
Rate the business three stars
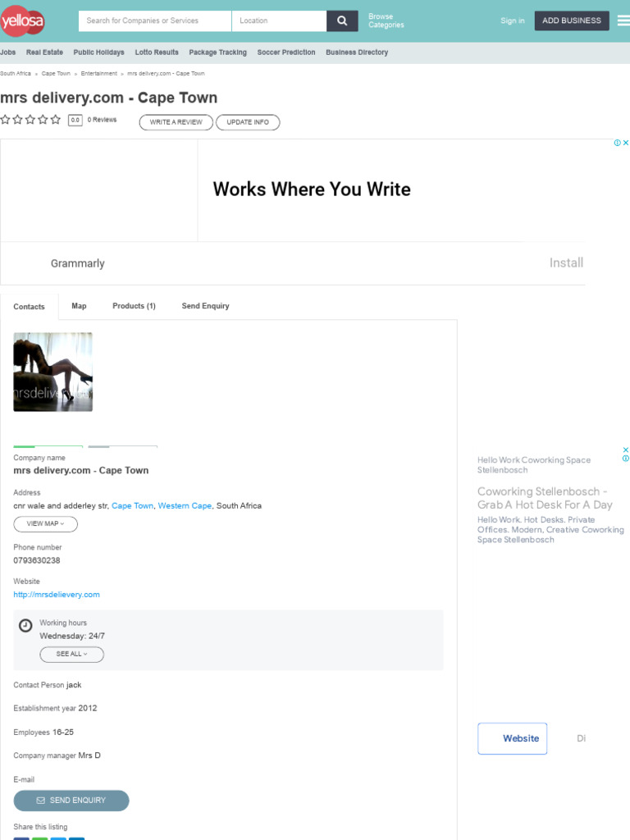tap(30, 120)
